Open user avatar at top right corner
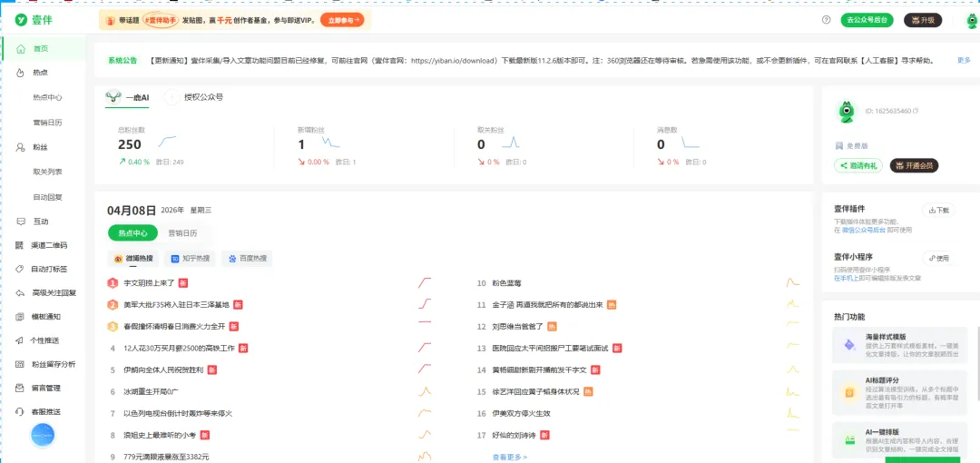 pyautogui.click(x=973, y=20)
